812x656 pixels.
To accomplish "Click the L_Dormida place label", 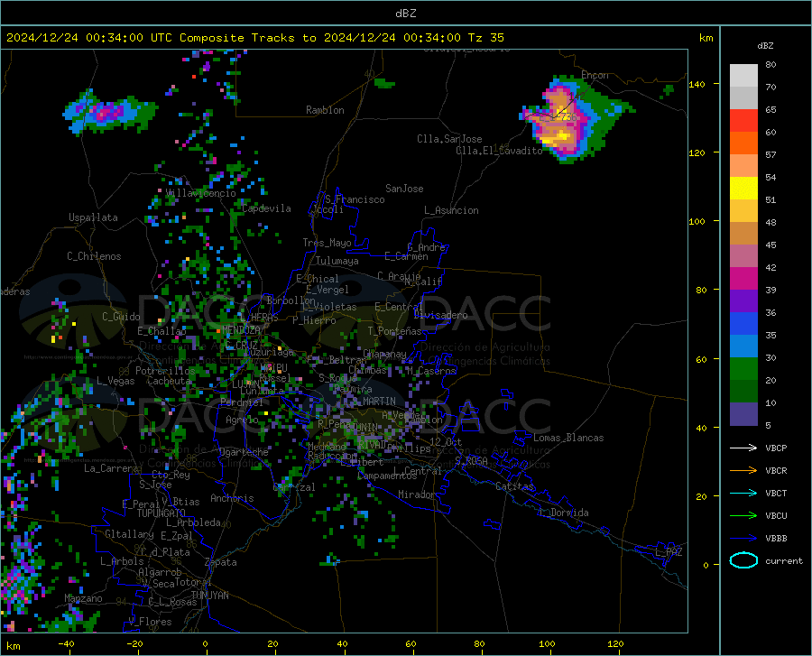I will pyautogui.click(x=564, y=513).
